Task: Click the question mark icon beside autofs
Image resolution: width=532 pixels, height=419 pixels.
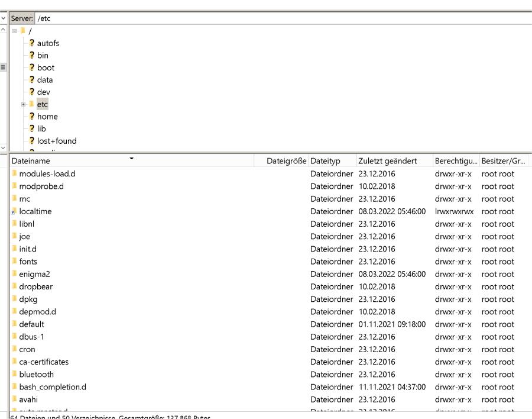Action: pyautogui.click(x=31, y=43)
